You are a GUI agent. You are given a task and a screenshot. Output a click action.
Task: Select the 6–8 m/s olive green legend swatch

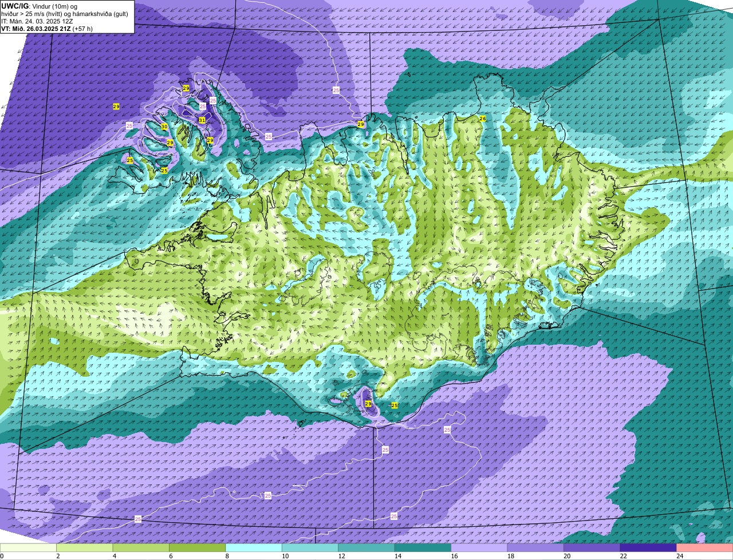pyautogui.click(x=198, y=548)
